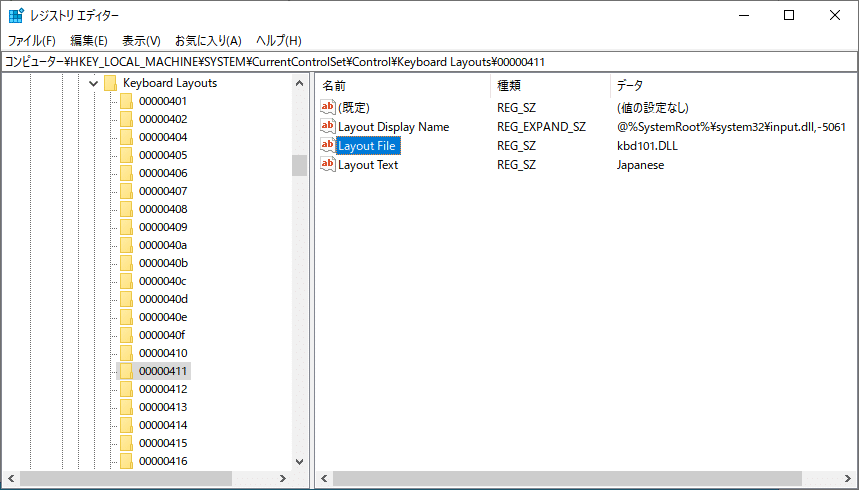Click folder icon of selected key 00000411
The height and width of the screenshot is (490, 859).
click(x=127, y=371)
